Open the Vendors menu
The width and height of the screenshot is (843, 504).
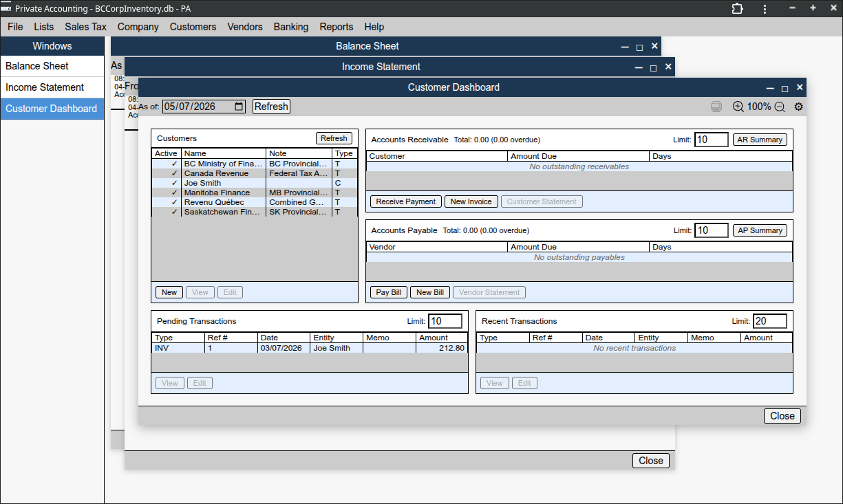(x=244, y=27)
